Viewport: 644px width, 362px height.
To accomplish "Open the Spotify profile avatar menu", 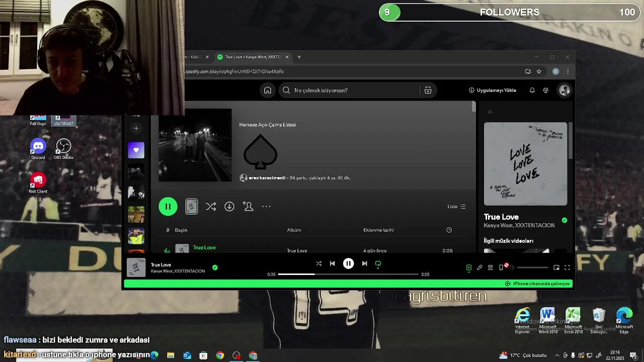I will (x=564, y=90).
